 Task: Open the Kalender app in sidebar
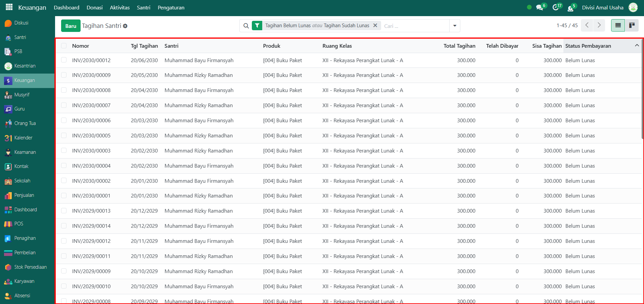(x=23, y=138)
